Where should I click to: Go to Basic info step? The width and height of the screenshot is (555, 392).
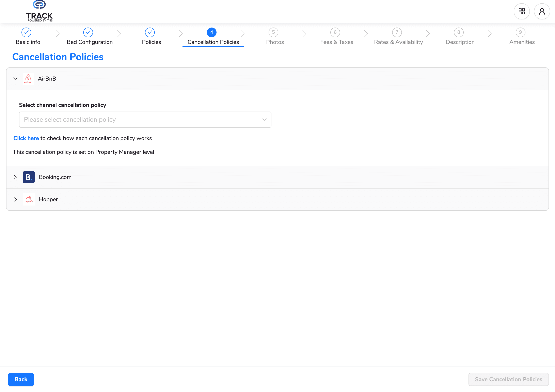28,42
